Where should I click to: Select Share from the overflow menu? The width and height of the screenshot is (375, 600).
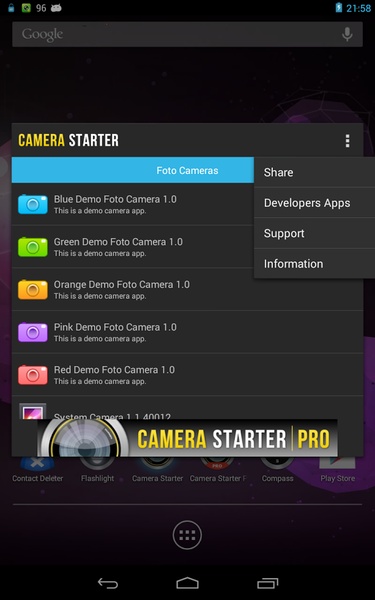point(315,172)
